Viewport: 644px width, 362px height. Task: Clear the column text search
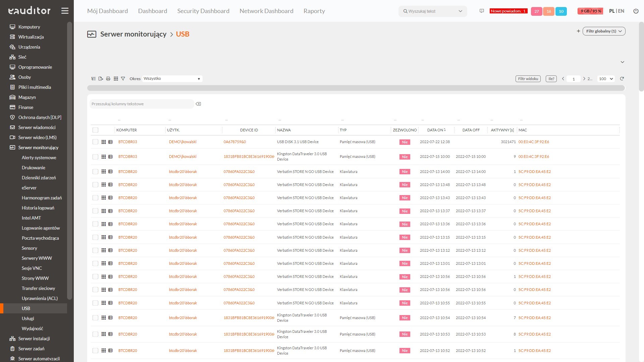tap(198, 104)
